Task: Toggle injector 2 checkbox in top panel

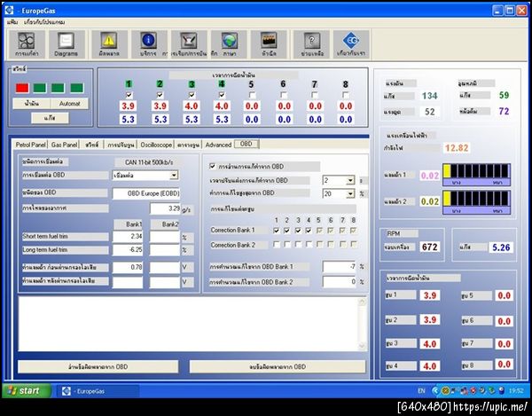Action: 160,95
